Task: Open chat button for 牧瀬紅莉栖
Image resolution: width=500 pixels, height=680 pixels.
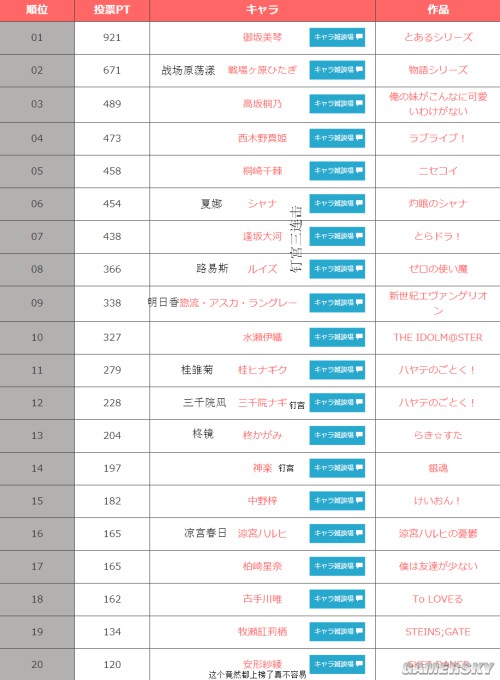Action: coord(337,631)
